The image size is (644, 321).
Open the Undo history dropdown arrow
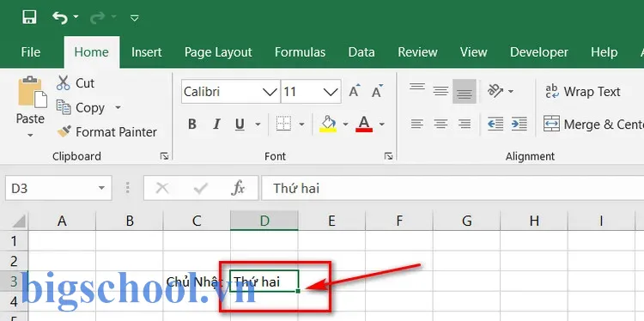pos(76,17)
